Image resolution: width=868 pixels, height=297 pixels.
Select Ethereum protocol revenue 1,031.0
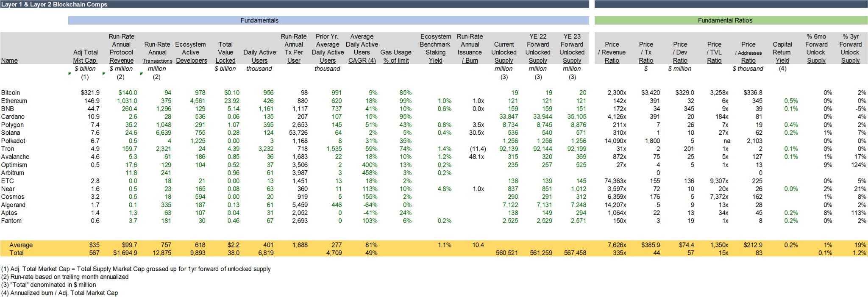[127, 101]
